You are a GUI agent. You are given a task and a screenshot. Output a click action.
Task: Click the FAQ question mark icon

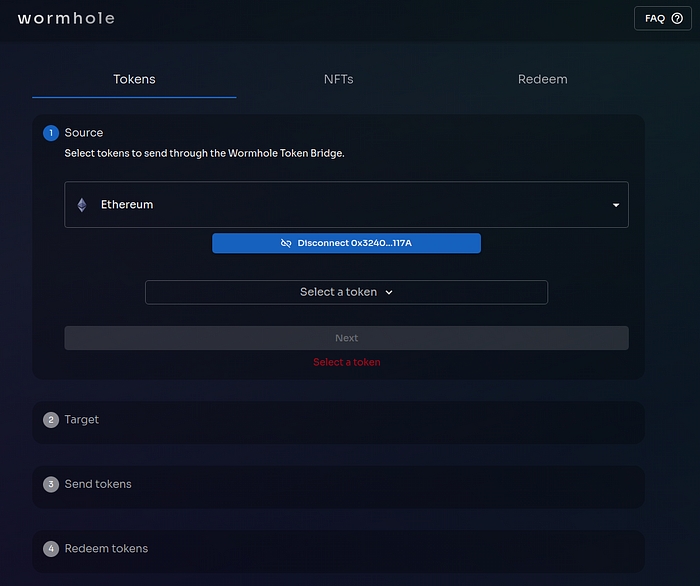[677, 18]
